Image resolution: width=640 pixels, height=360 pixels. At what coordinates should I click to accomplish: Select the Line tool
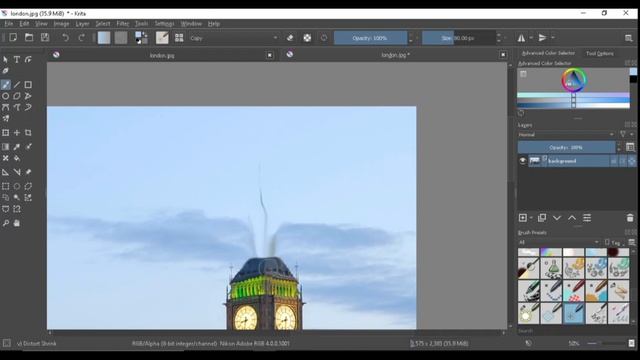[x=17, y=85]
